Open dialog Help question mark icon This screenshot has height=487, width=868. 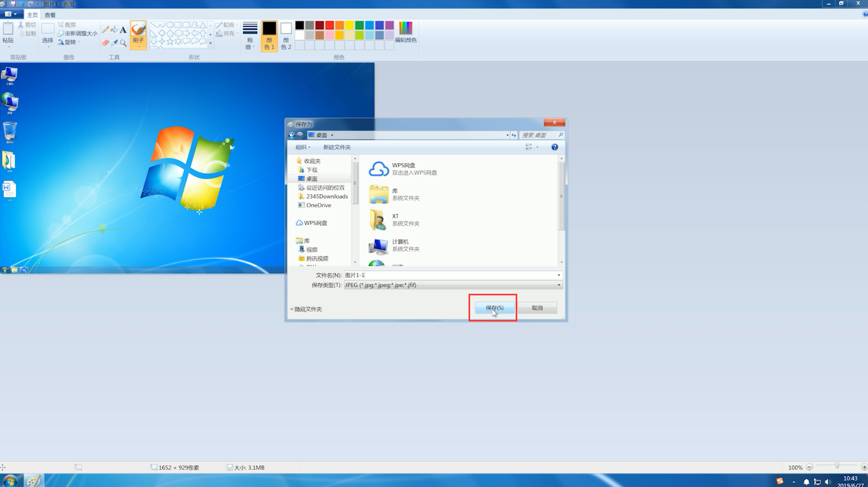pos(554,147)
